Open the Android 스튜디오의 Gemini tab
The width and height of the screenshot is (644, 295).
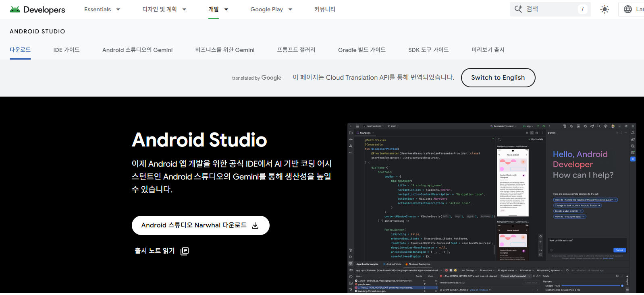137,50
